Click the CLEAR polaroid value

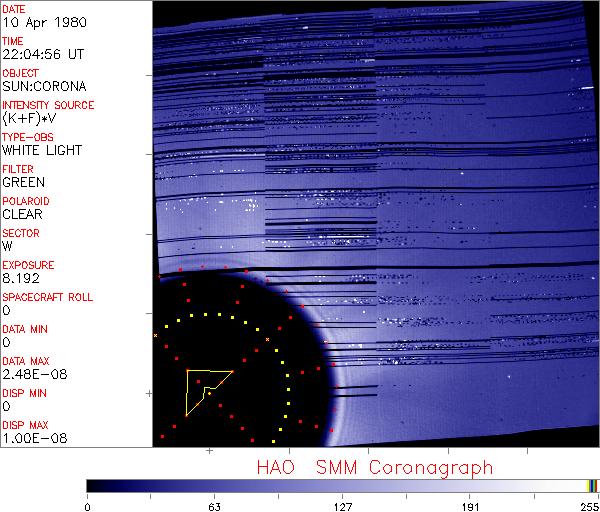(22, 214)
